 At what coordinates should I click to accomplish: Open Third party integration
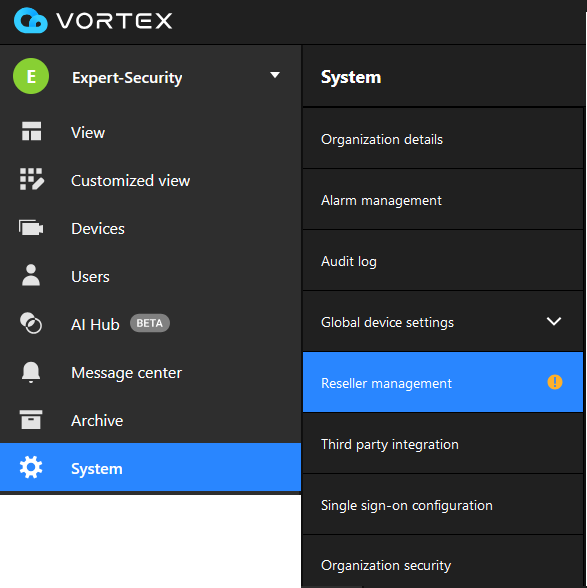pos(443,444)
